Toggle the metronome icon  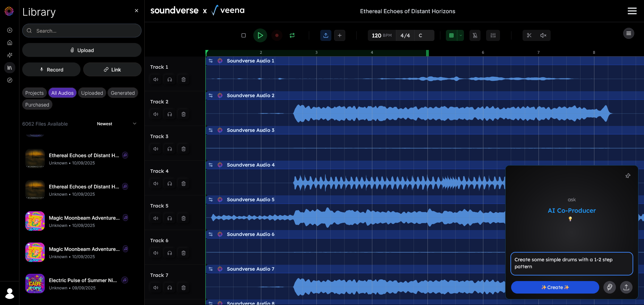(x=475, y=35)
